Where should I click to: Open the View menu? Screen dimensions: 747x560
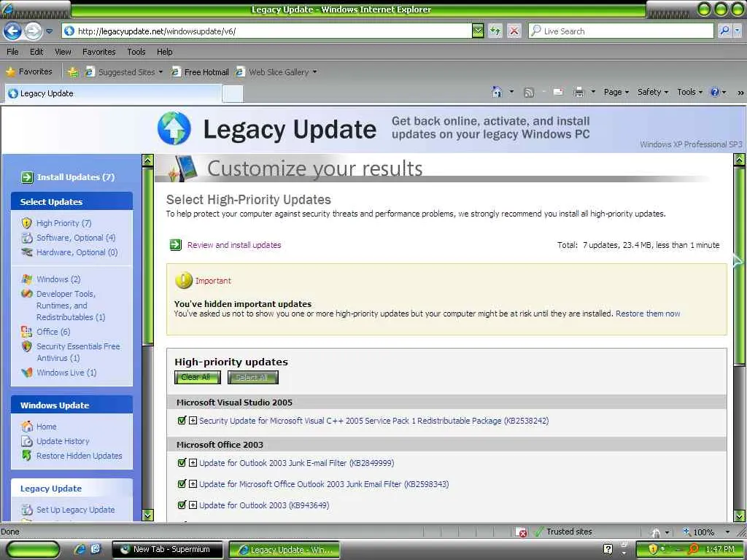pos(63,52)
